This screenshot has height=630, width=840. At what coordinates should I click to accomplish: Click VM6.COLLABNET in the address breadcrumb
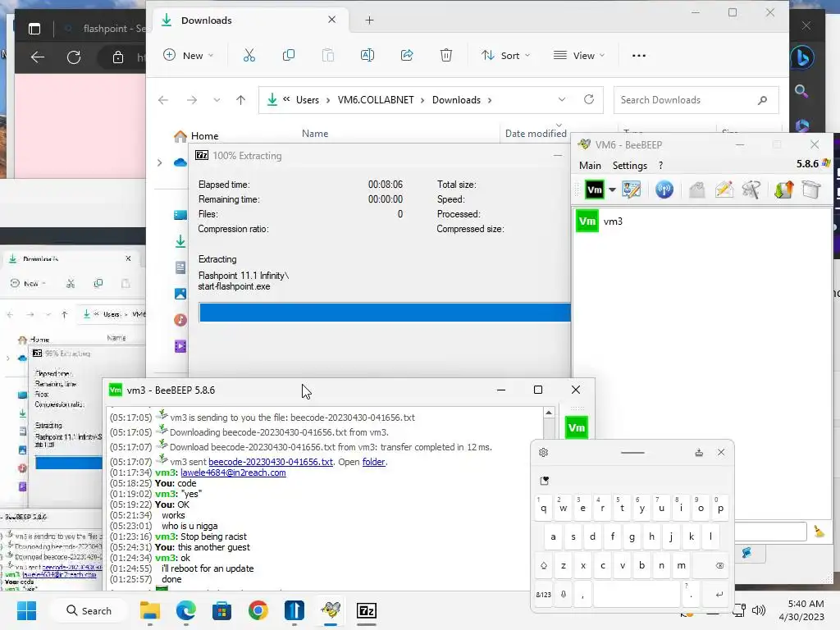376,100
